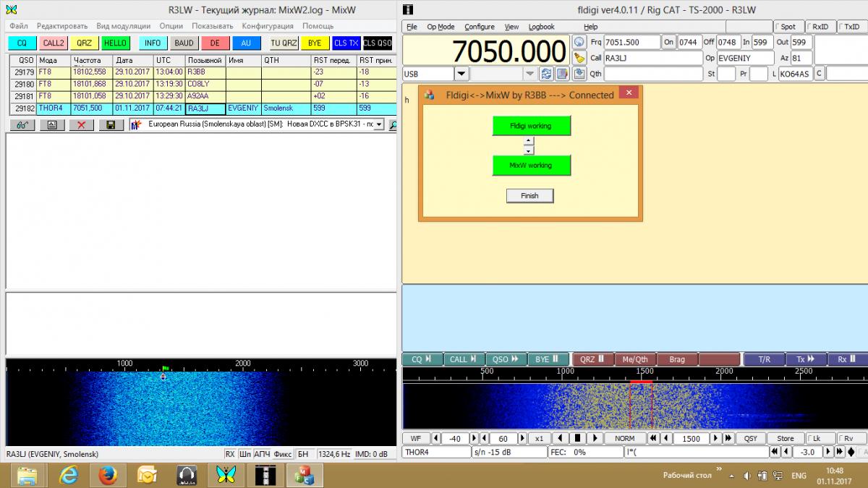Click the MixW butterfly icon in the taskbar
The width and height of the screenshot is (868, 488).
[x=226, y=475]
